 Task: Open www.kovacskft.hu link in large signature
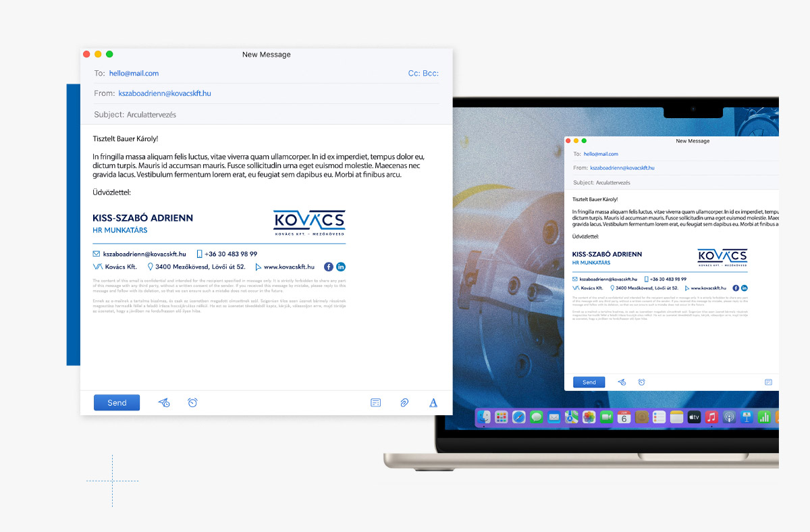click(x=289, y=267)
